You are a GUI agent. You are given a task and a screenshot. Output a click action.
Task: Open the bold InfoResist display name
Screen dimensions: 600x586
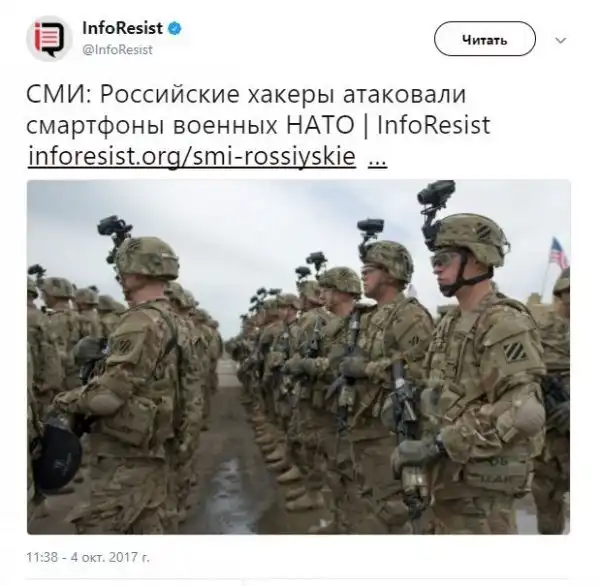[122, 28]
